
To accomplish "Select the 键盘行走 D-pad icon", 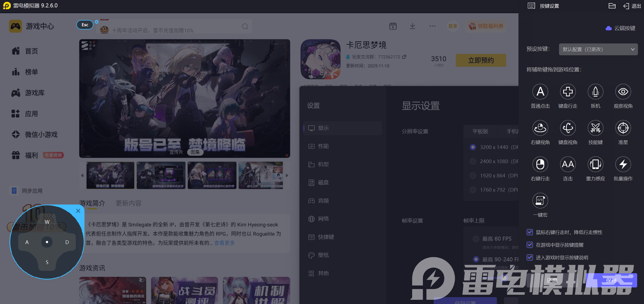I will 568,92.
